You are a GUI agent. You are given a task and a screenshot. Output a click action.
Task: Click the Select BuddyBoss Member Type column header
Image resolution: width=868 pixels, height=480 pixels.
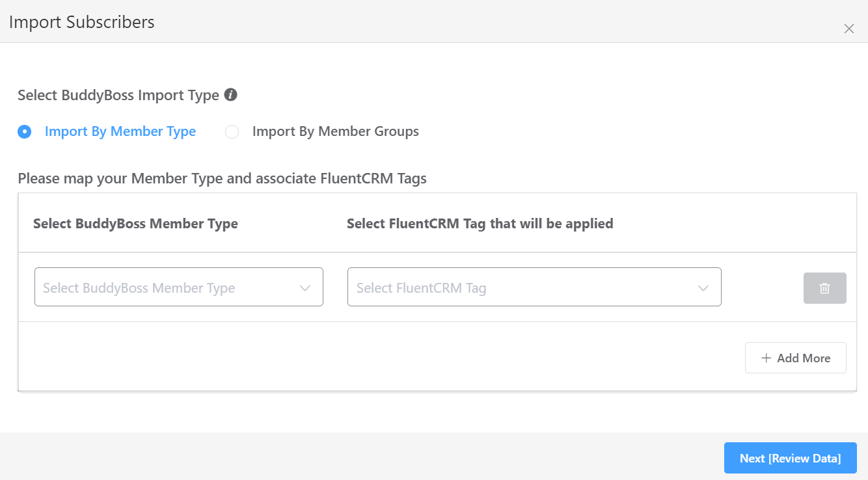(x=135, y=224)
